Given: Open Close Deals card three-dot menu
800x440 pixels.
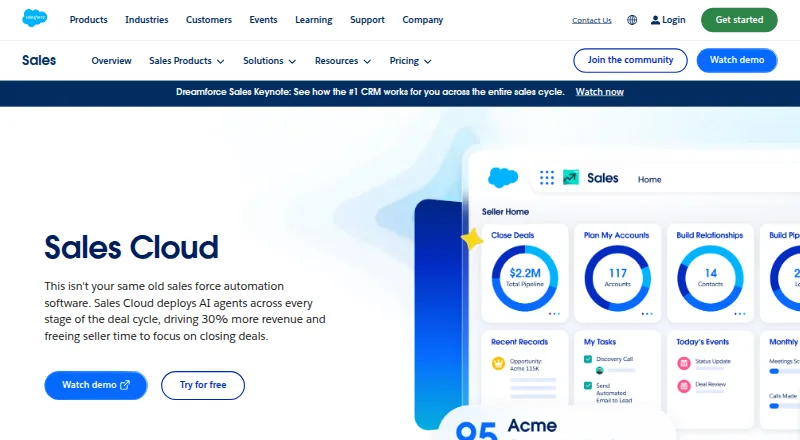Looking at the screenshot, I should tap(554, 314).
